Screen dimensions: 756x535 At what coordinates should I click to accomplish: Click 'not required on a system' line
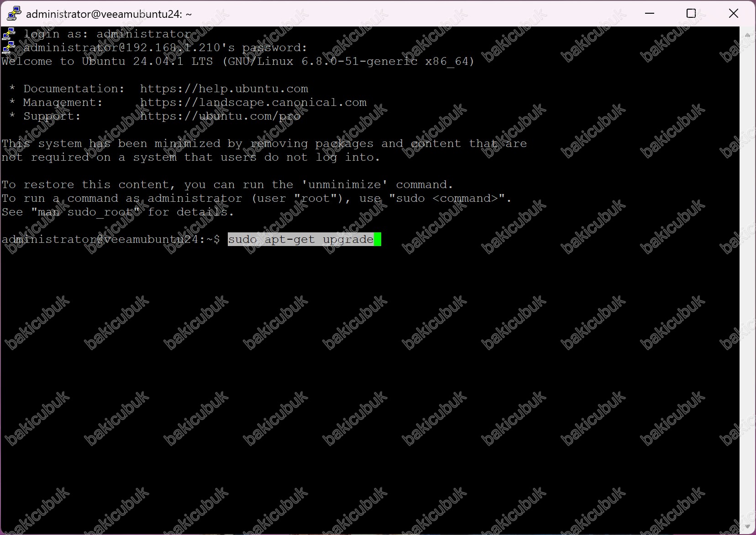[191, 157]
